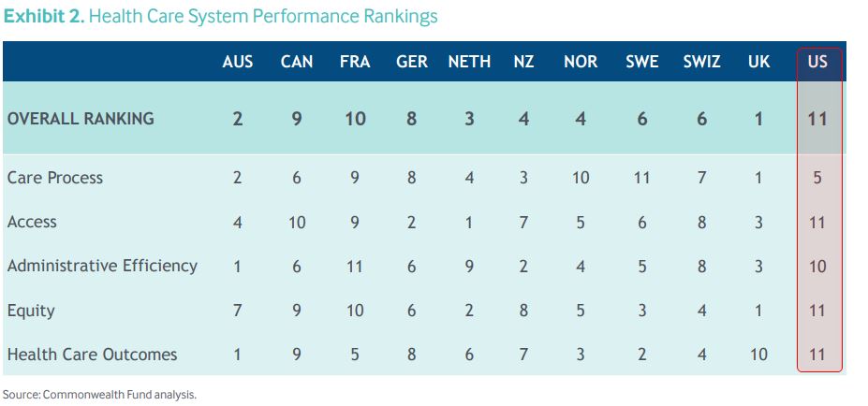
Task: Click the Health Care Outcomes row label
Action: [92, 355]
